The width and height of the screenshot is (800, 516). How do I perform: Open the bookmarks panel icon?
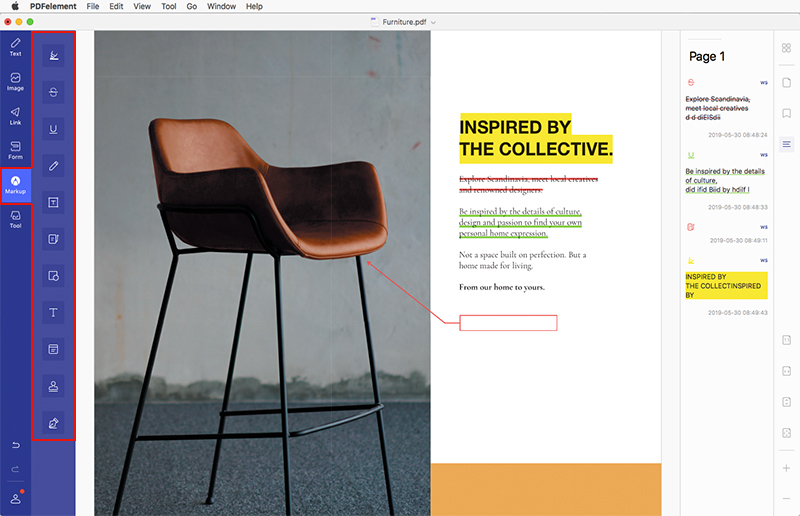(x=786, y=113)
